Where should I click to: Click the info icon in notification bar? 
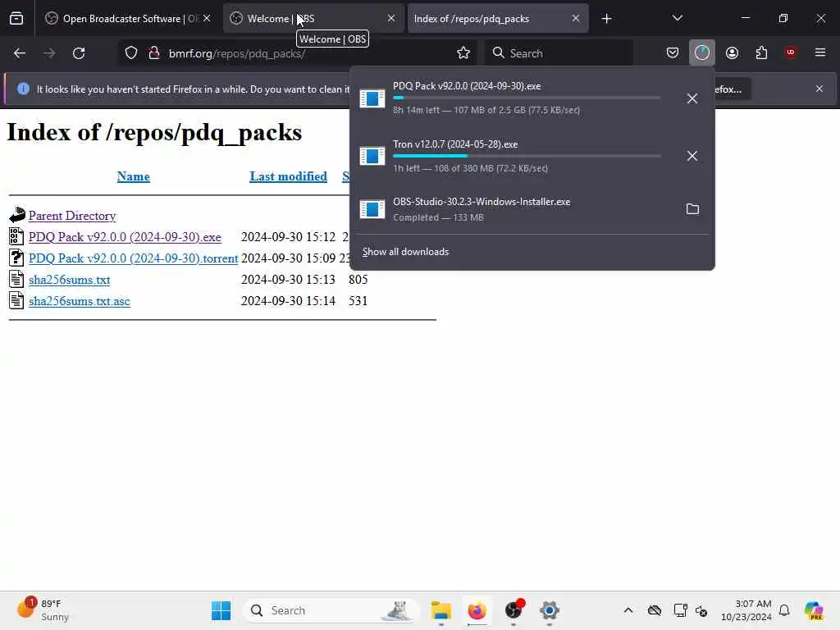coord(23,89)
